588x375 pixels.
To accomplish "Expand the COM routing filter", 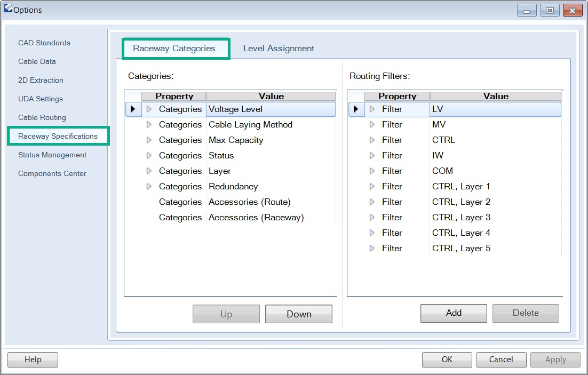I will coord(372,171).
